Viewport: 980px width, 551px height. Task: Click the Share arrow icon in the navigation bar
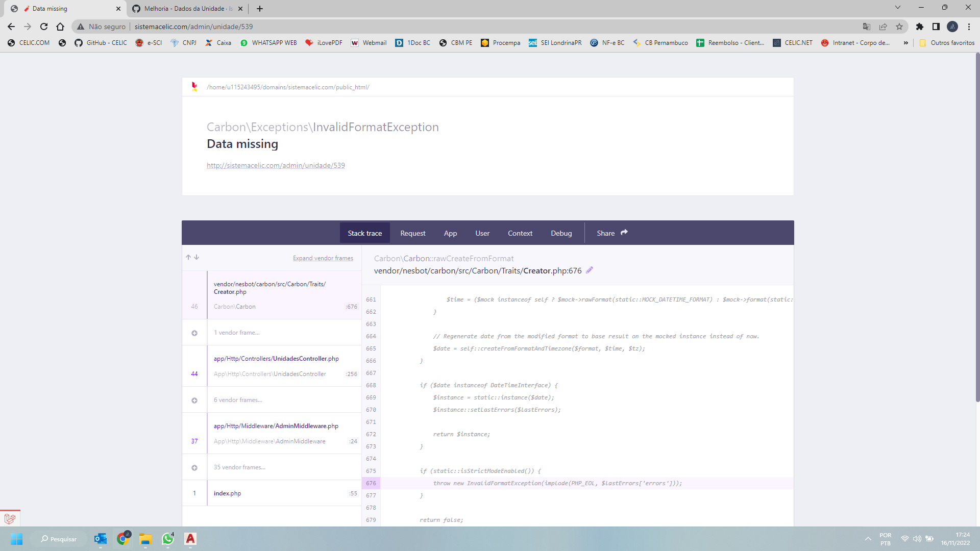tap(624, 232)
